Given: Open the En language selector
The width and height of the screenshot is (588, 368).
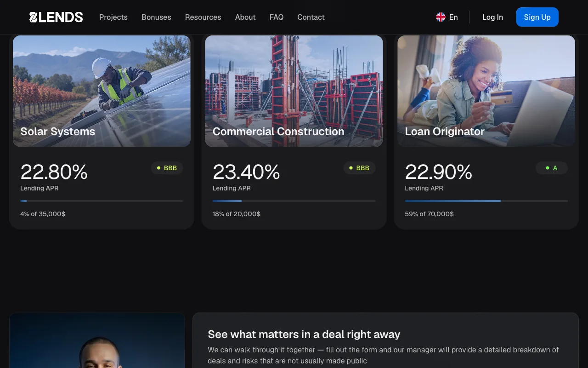Looking at the screenshot, I should [x=447, y=17].
